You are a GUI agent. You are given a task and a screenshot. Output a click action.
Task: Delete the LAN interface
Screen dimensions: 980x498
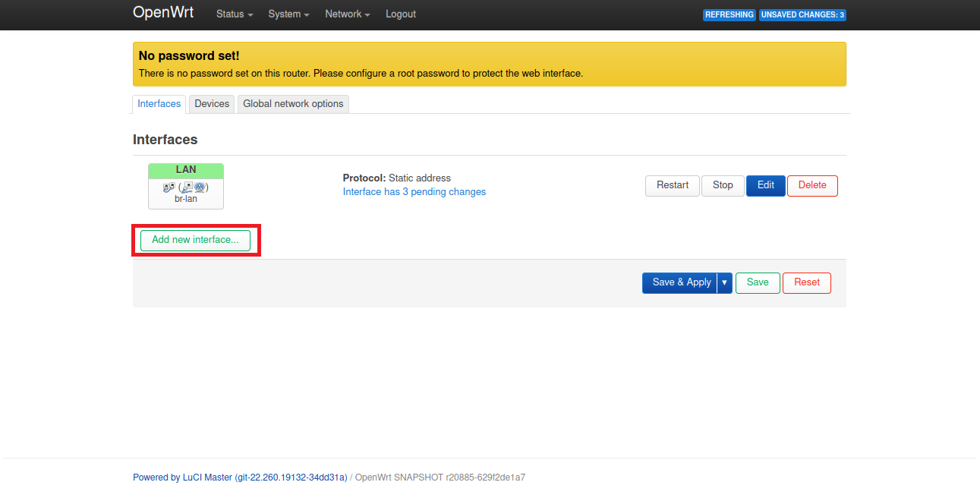(812, 185)
